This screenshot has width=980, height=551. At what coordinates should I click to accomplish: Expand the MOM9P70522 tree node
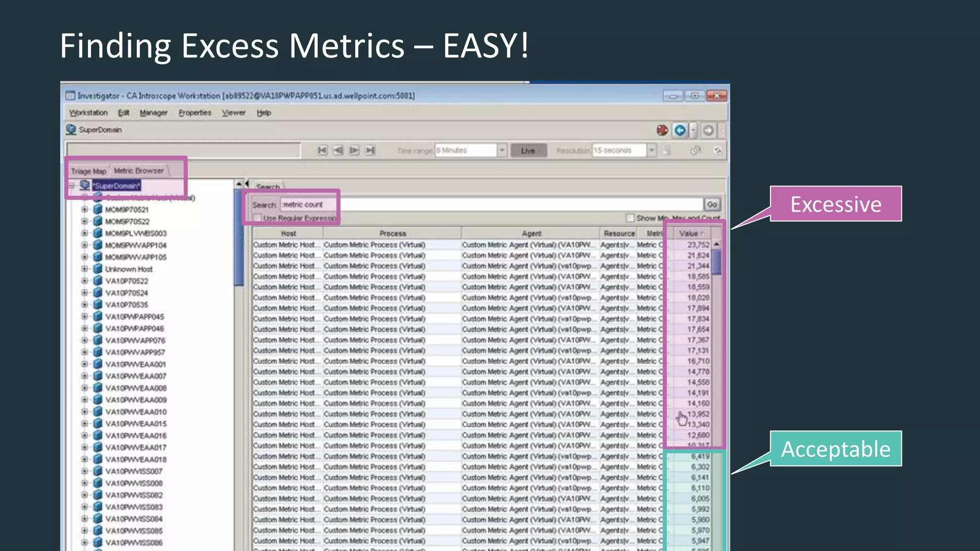(x=85, y=221)
